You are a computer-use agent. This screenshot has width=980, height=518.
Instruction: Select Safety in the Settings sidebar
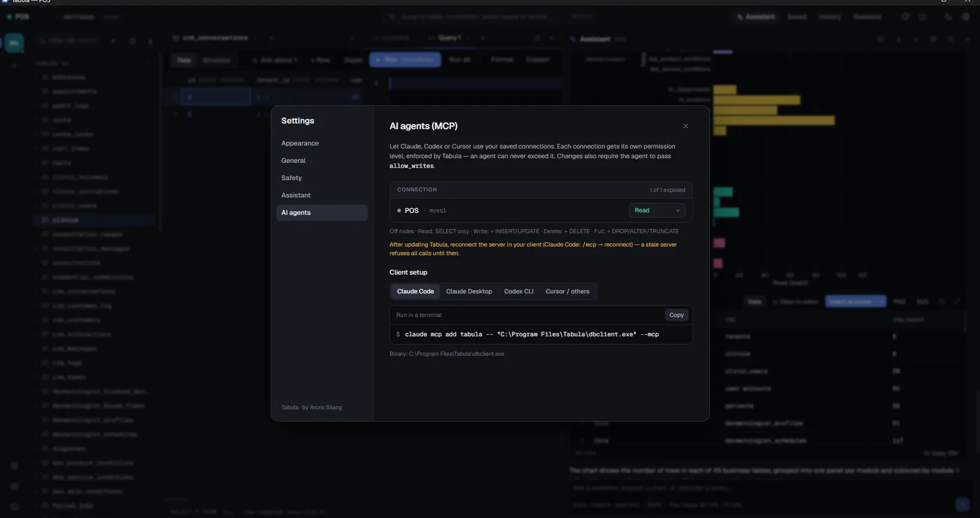point(292,178)
